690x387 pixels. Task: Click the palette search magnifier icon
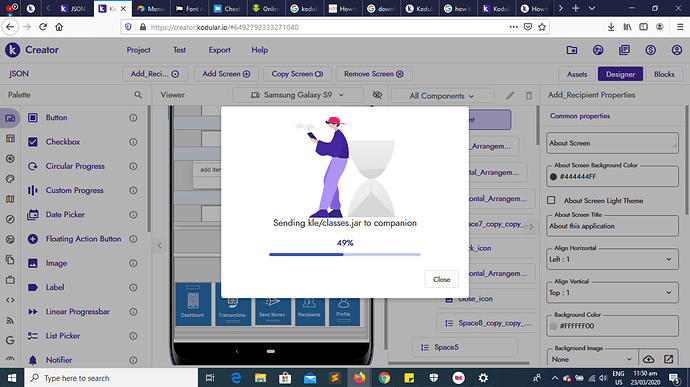point(138,95)
